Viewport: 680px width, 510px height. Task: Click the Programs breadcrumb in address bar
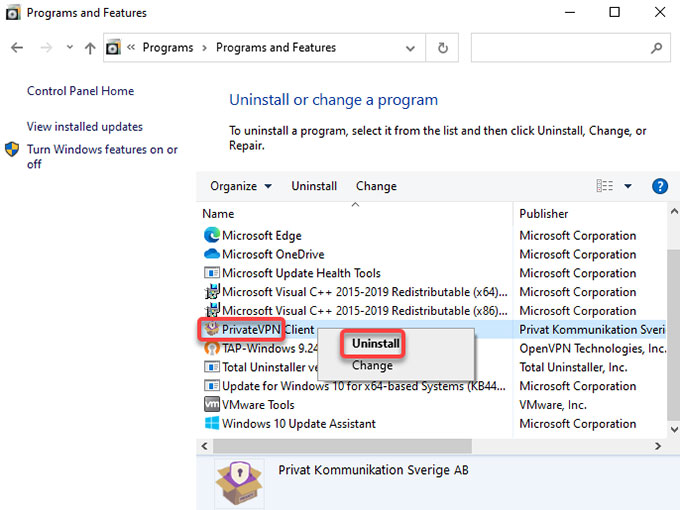tap(168, 47)
